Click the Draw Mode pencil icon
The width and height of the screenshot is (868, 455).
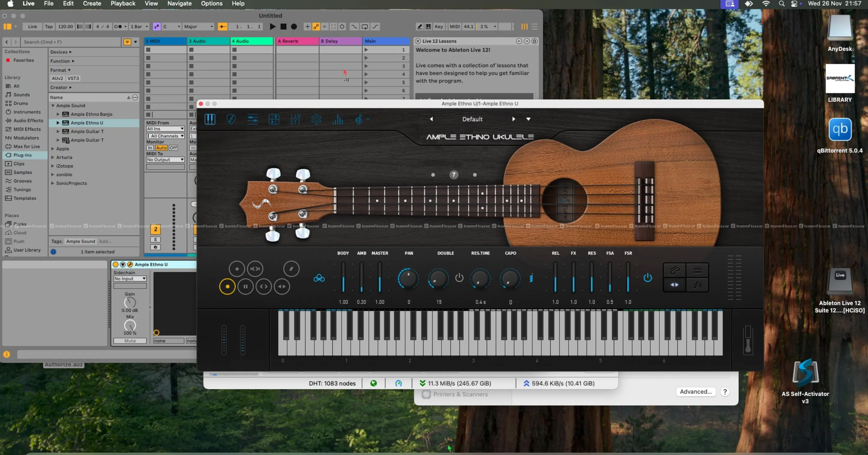(420, 27)
